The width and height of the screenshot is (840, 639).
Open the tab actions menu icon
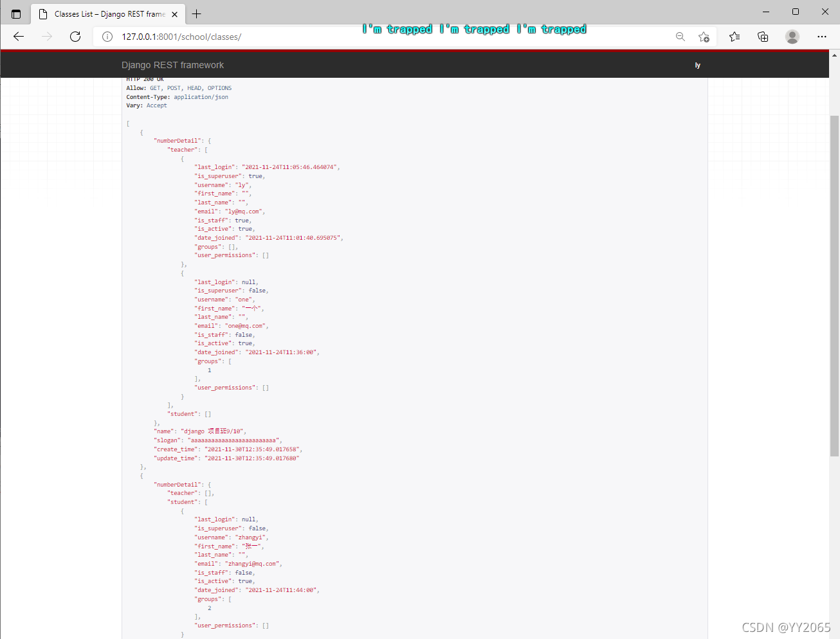(x=16, y=14)
